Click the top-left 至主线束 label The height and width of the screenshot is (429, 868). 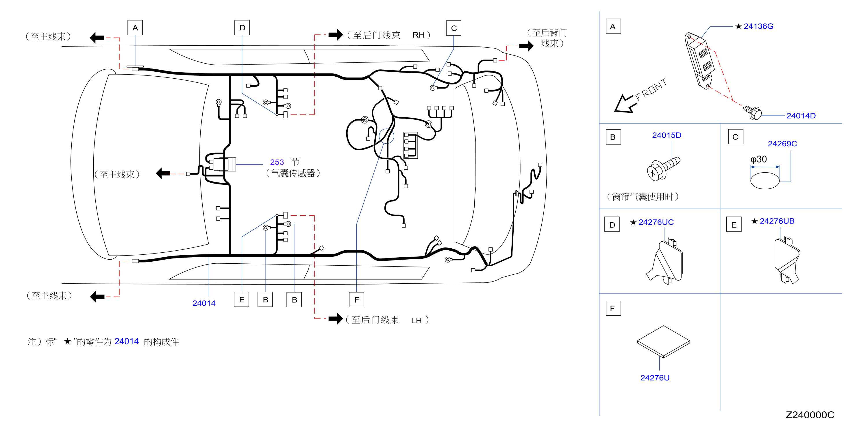tap(48, 36)
